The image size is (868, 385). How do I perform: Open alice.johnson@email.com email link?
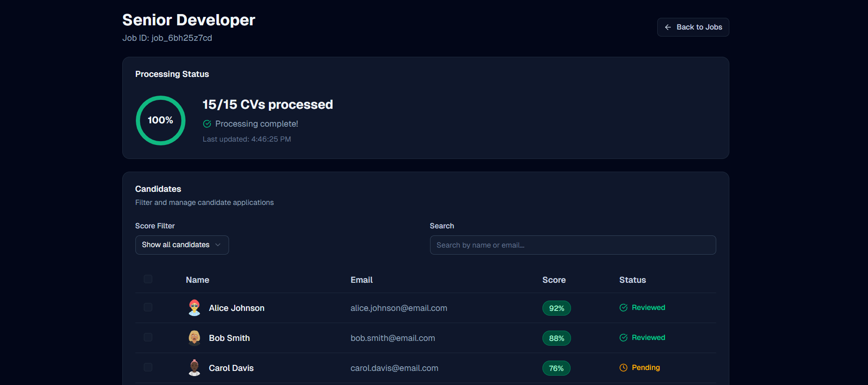click(399, 308)
